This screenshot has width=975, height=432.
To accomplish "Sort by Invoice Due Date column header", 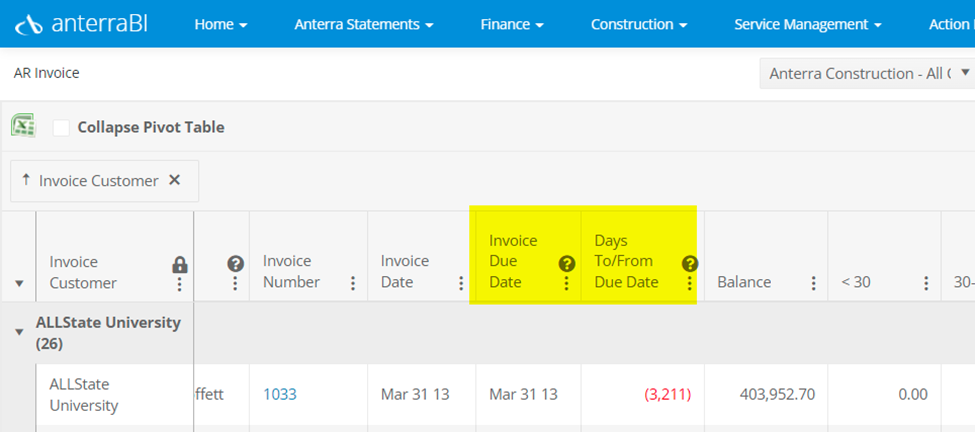I will click(513, 261).
